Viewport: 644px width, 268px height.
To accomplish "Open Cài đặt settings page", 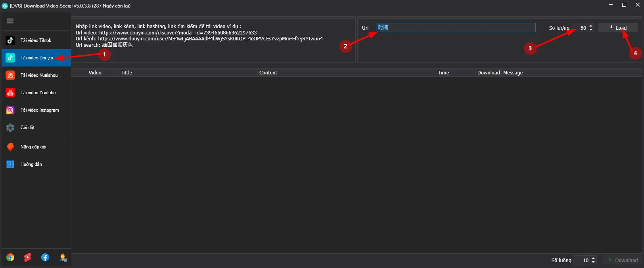I will (x=36, y=127).
